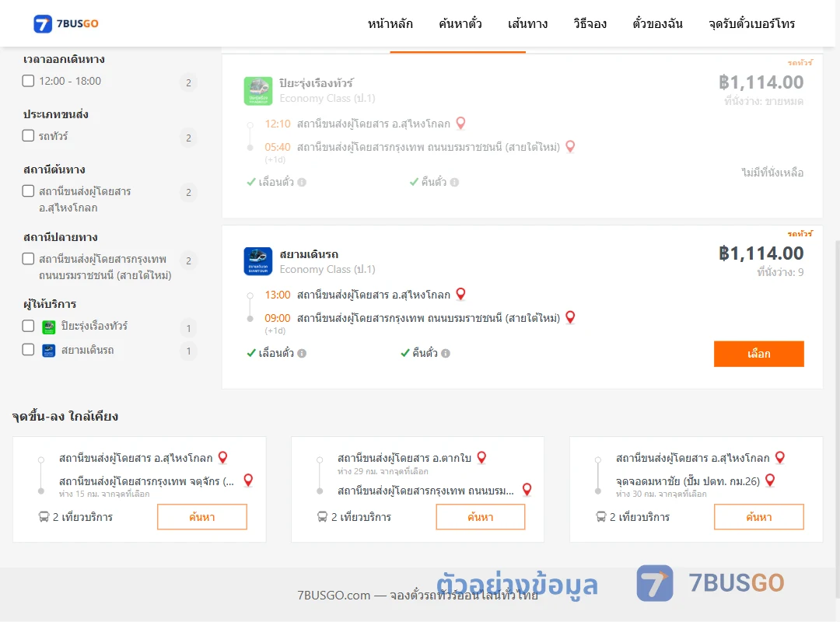Image resolution: width=840 pixels, height=622 pixels.
Task: Open ค้นหาตั๋ว menu item
Action: point(460,24)
